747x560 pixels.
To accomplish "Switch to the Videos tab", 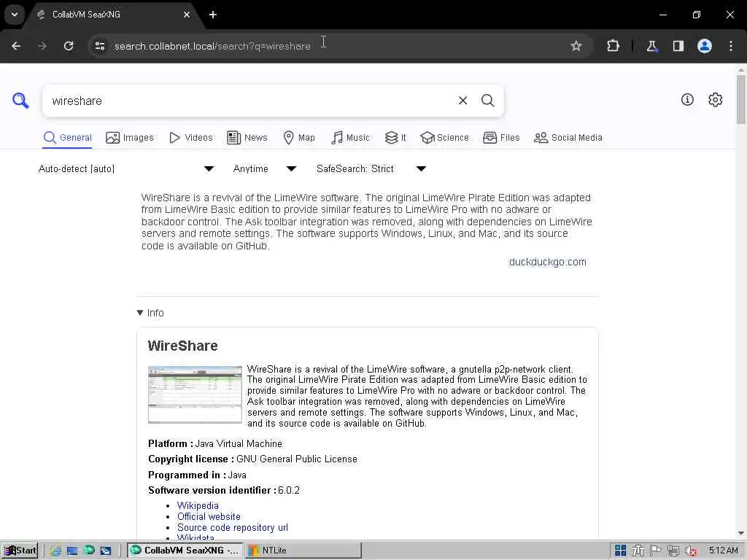I will (x=191, y=138).
